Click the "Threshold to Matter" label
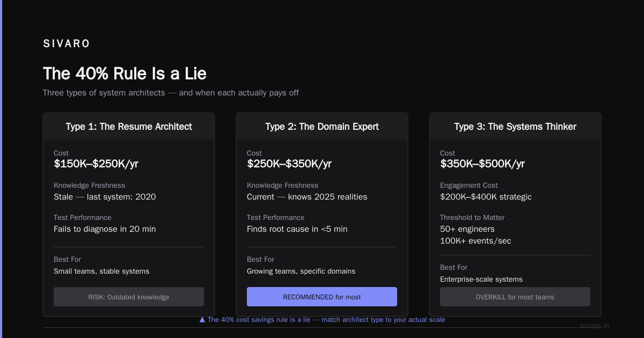Screen dimensions: 644x338 [472, 217]
